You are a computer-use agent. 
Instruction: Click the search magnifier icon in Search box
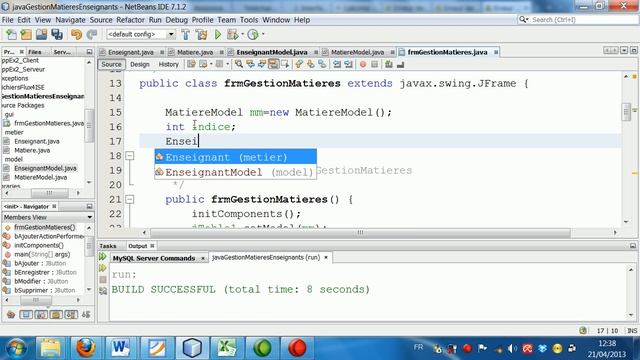pos(523,19)
